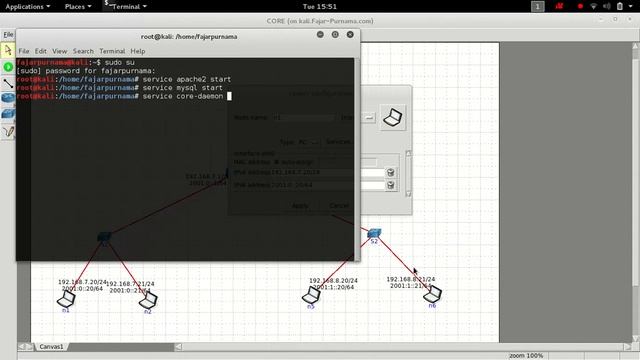Click the clock showing Tue 15:51
Image resolution: width=640 pixels, height=360 pixels.
pos(320,7)
